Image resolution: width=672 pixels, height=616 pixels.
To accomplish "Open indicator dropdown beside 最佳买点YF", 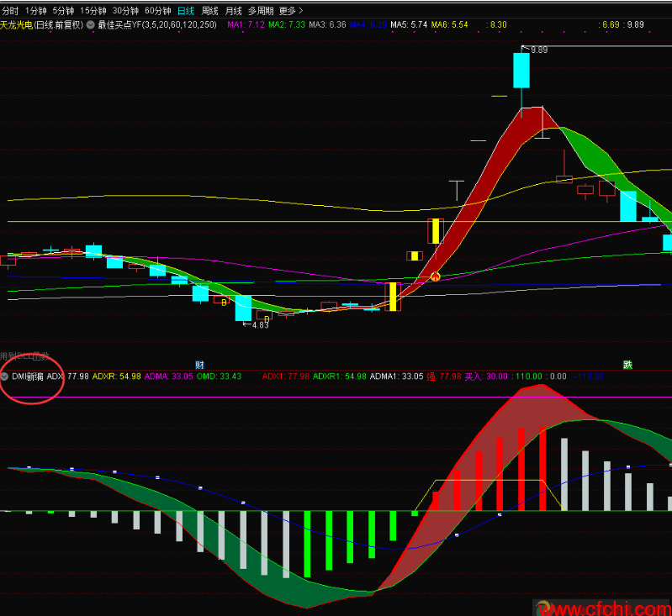I will [x=91, y=25].
